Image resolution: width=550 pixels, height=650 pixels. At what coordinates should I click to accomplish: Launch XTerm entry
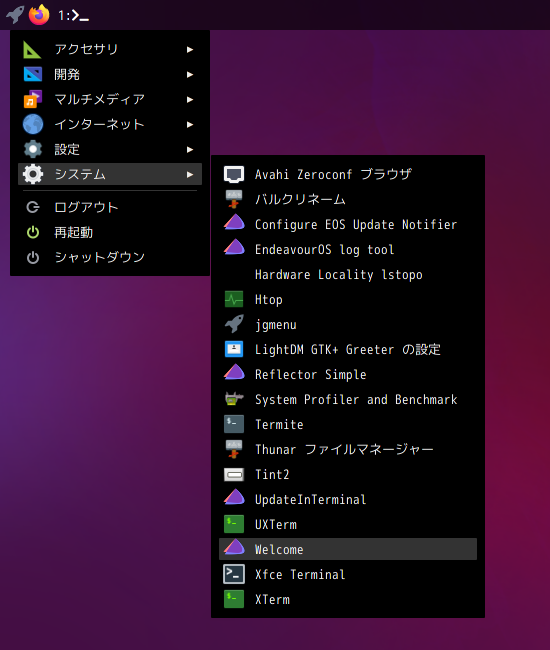coord(348,599)
